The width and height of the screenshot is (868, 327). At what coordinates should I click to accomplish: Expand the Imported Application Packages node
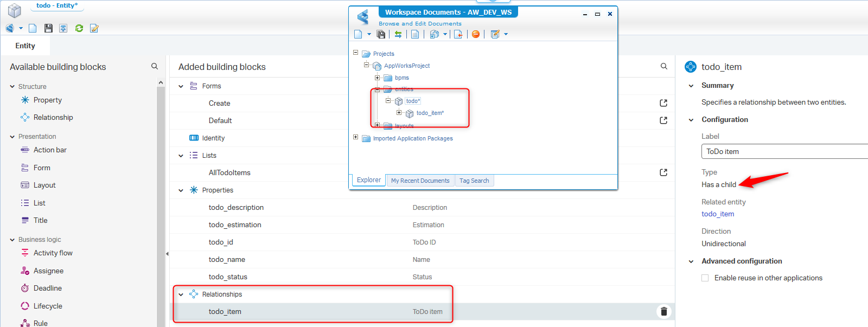click(x=356, y=137)
